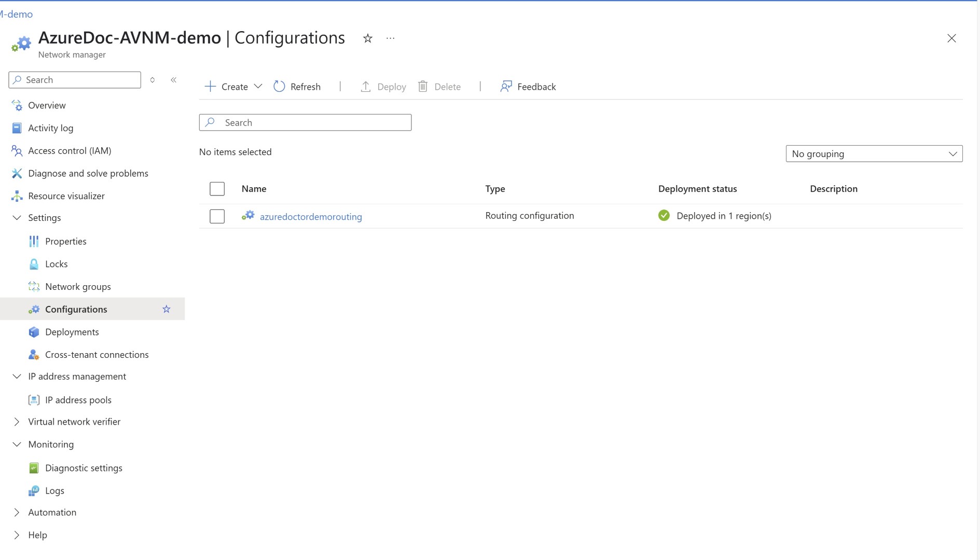Collapse the Monitoring section chevron
The height and width of the screenshot is (560, 980).
point(17,444)
